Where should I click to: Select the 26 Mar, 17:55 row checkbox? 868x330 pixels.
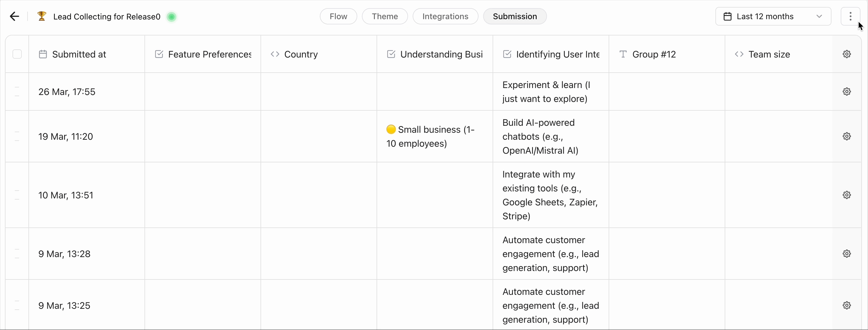coord(17,92)
